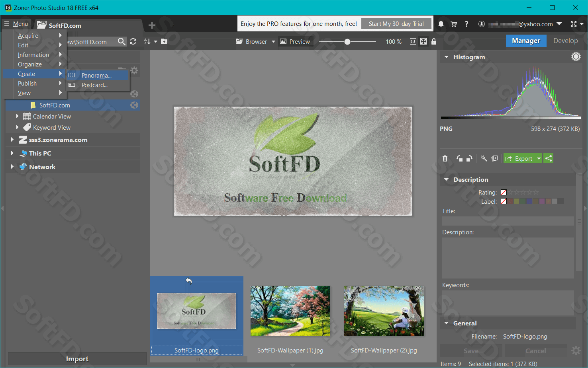Open the shopping cart icon
Viewport: 588px width, 368px height.
click(x=454, y=24)
